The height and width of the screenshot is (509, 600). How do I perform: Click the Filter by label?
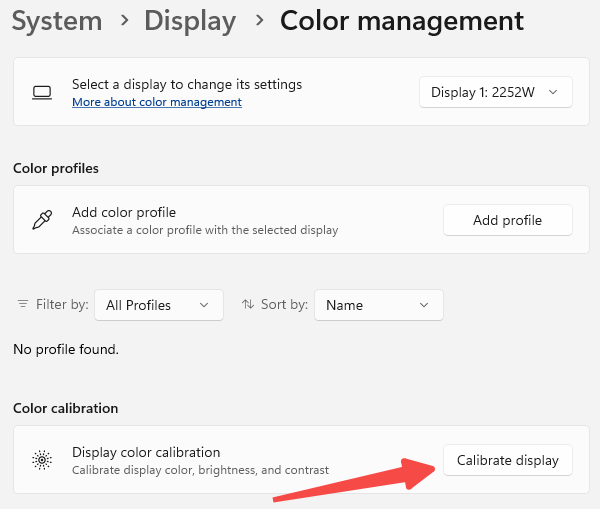point(62,304)
